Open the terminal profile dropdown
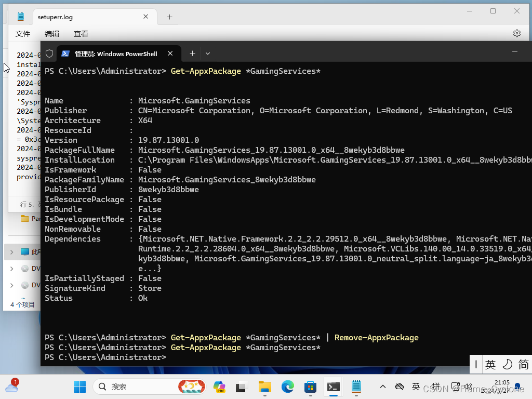Image resolution: width=532 pixels, height=399 pixels. point(208,54)
